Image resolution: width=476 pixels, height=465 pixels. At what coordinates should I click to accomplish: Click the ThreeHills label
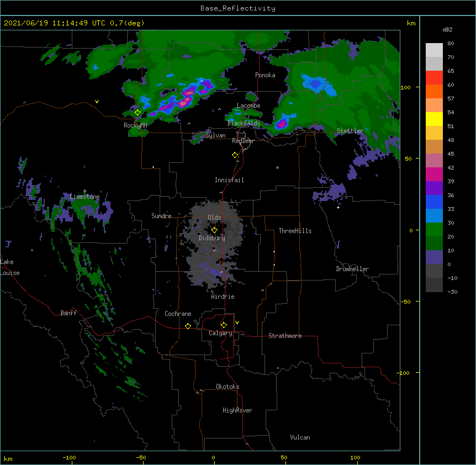pyautogui.click(x=295, y=231)
